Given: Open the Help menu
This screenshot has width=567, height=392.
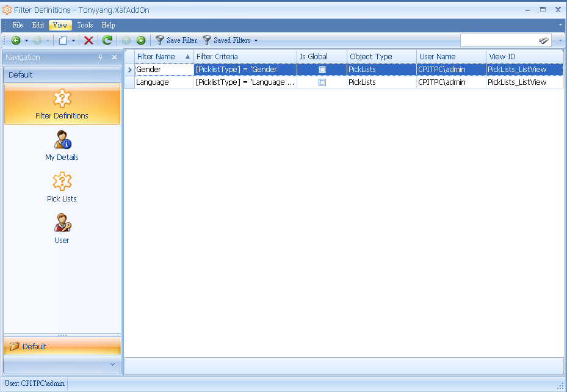Looking at the screenshot, I should [x=108, y=25].
